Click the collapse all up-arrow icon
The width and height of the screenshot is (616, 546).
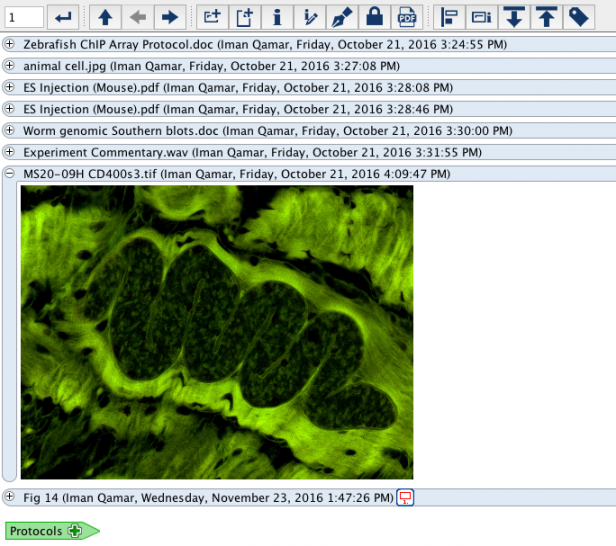[x=546, y=17]
